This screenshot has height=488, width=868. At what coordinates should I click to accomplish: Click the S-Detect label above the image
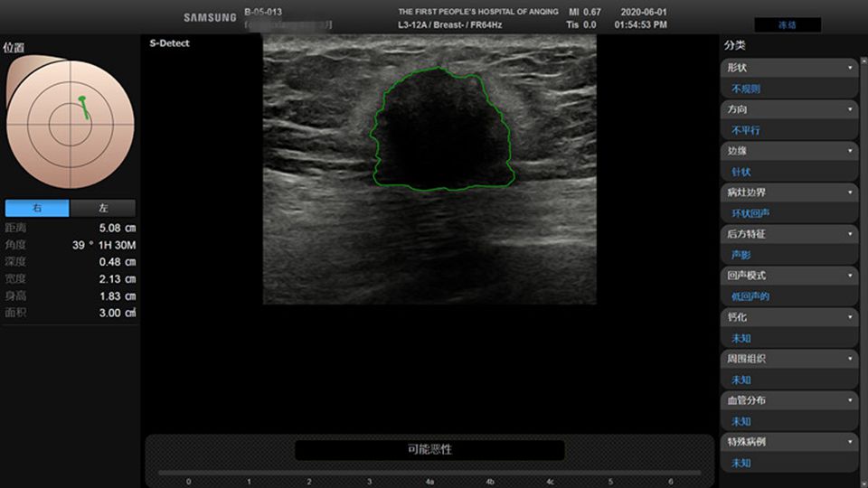point(170,43)
